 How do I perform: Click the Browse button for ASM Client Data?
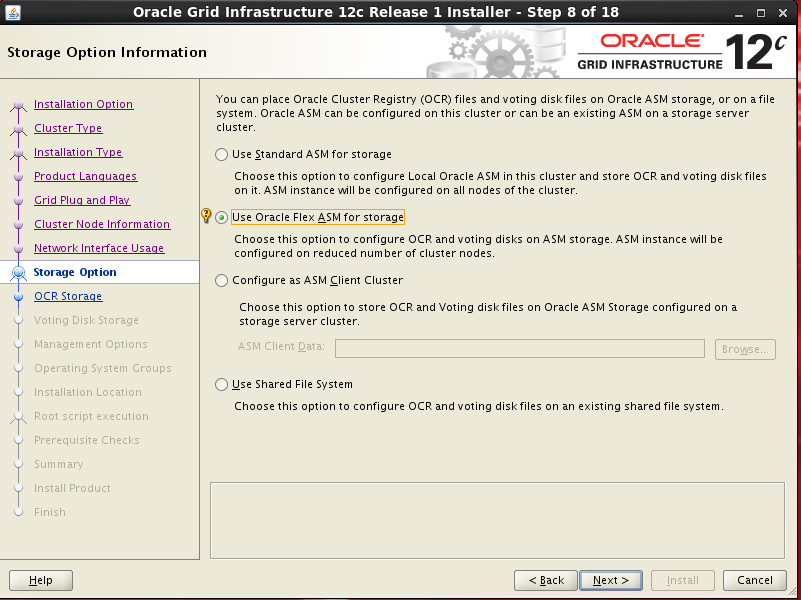745,349
